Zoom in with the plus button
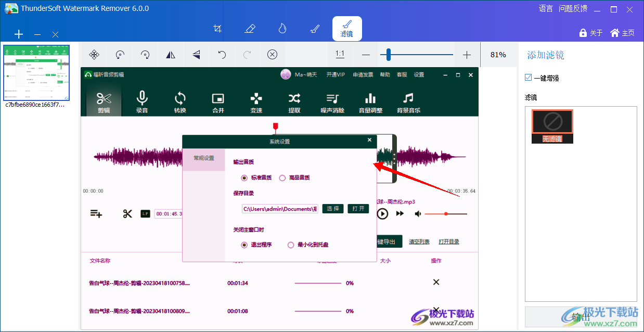This screenshot has width=644, height=332. click(467, 55)
